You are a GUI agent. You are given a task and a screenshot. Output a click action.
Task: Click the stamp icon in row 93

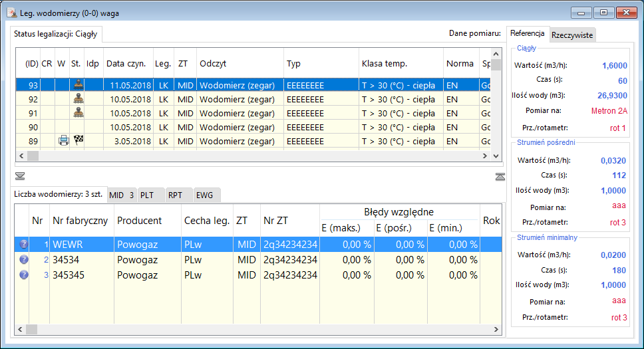click(78, 85)
